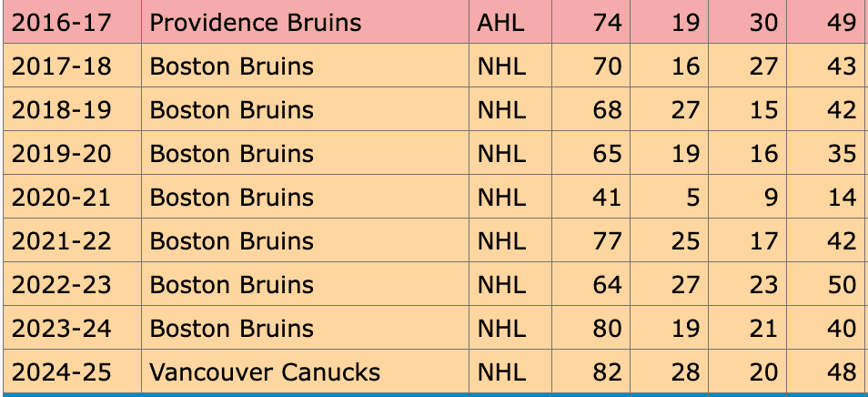
Task: Click Boston Bruins in the 2018-19 row
Action: [232, 110]
